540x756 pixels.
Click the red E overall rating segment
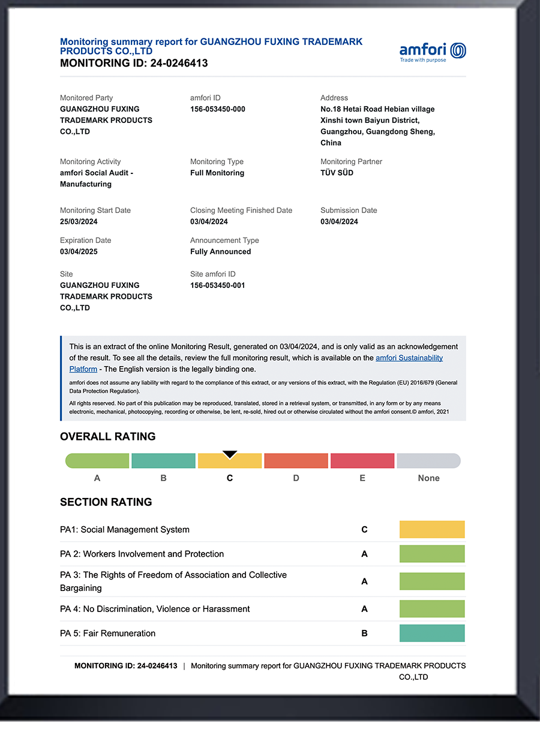tap(362, 461)
